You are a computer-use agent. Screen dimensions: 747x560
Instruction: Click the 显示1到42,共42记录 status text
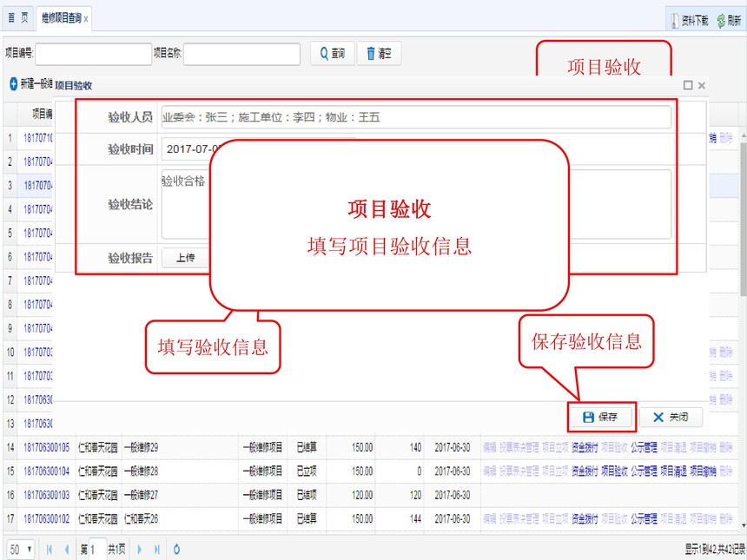click(x=715, y=550)
